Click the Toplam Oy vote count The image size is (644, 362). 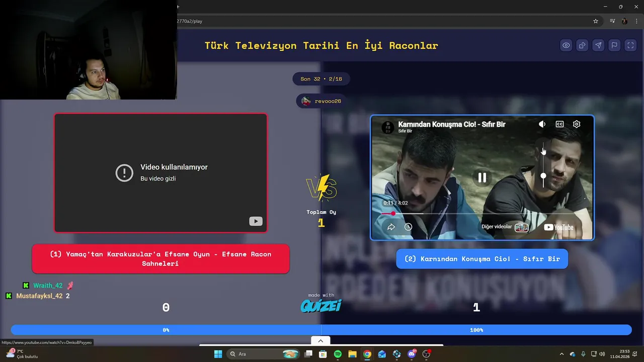coord(321,223)
